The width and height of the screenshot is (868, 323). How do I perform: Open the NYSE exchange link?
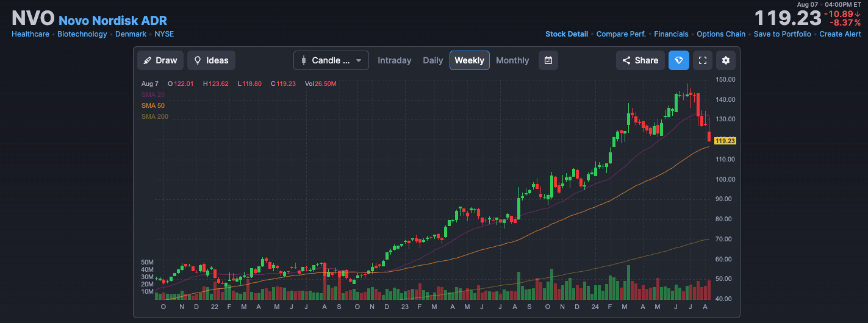pos(164,34)
